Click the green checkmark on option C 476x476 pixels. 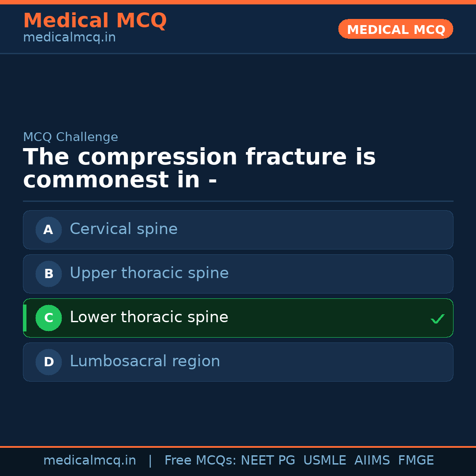coord(437,319)
